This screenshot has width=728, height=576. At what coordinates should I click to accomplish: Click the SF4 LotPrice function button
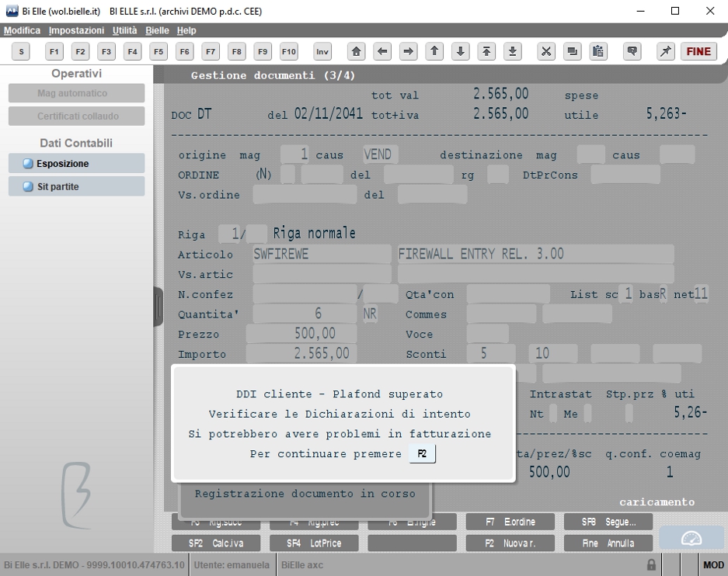tap(314, 543)
